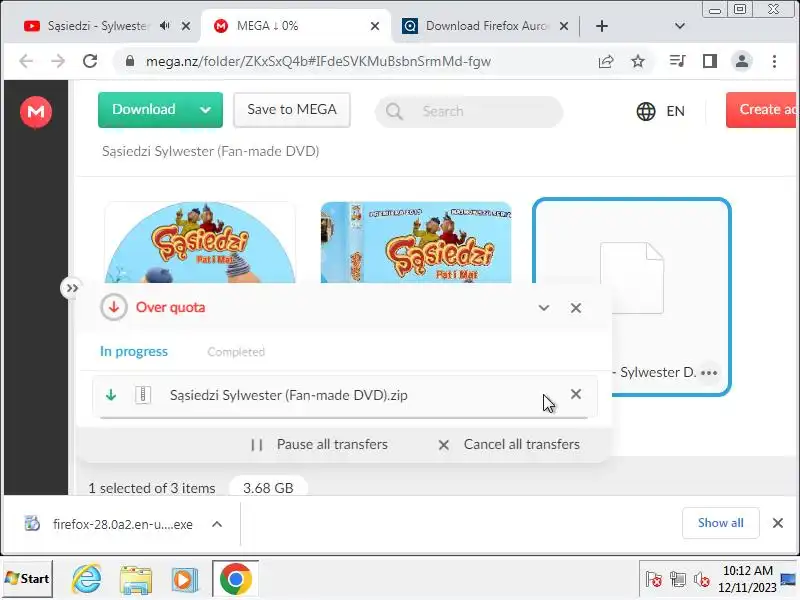This screenshot has width=800, height=600.
Task: Click the mega.nz URL address bar
Action: click(x=318, y=62)
